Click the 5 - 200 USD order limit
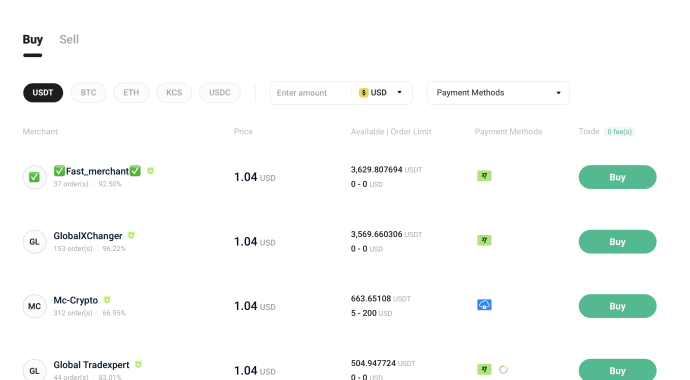Image resolution: width=690 pixels, height=380 pixels. (371, 313)
